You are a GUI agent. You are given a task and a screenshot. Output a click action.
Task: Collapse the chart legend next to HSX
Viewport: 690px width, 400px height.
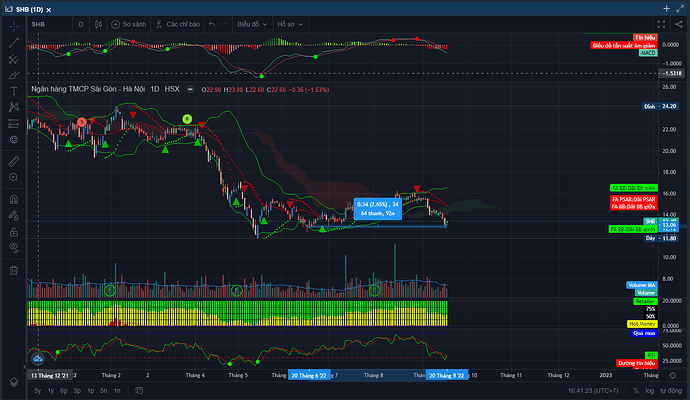[x=189, y=90]
